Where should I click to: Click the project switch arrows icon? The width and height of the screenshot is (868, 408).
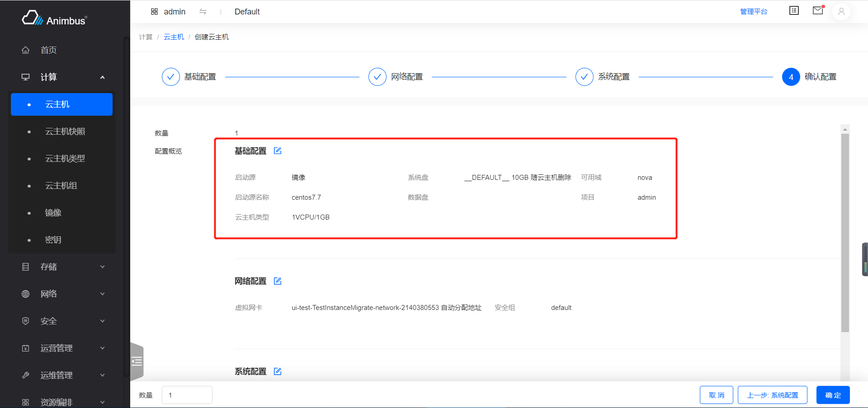[x=203, y=12]
